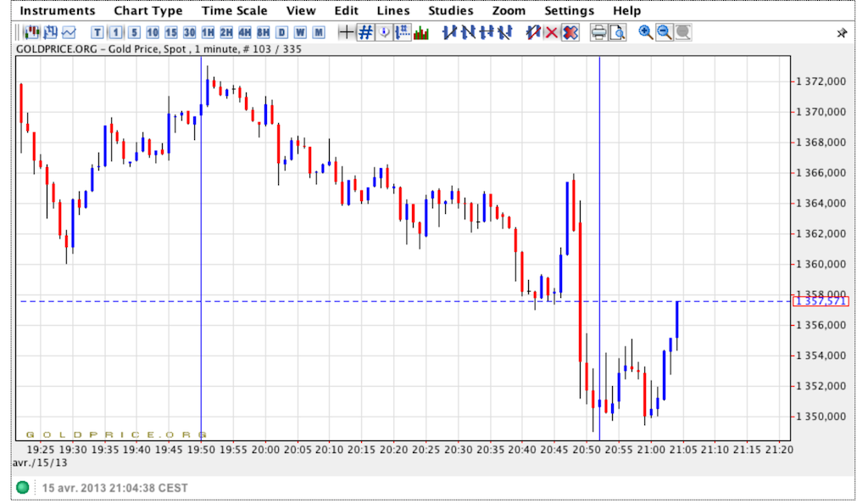The image size is (868, 504).
Task: Zoom out with the minus magnifier
Action: (x=665, y=32)
